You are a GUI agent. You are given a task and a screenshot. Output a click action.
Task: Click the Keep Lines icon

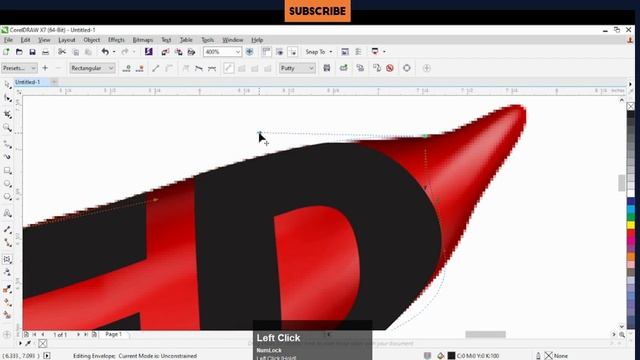[327, 68]
